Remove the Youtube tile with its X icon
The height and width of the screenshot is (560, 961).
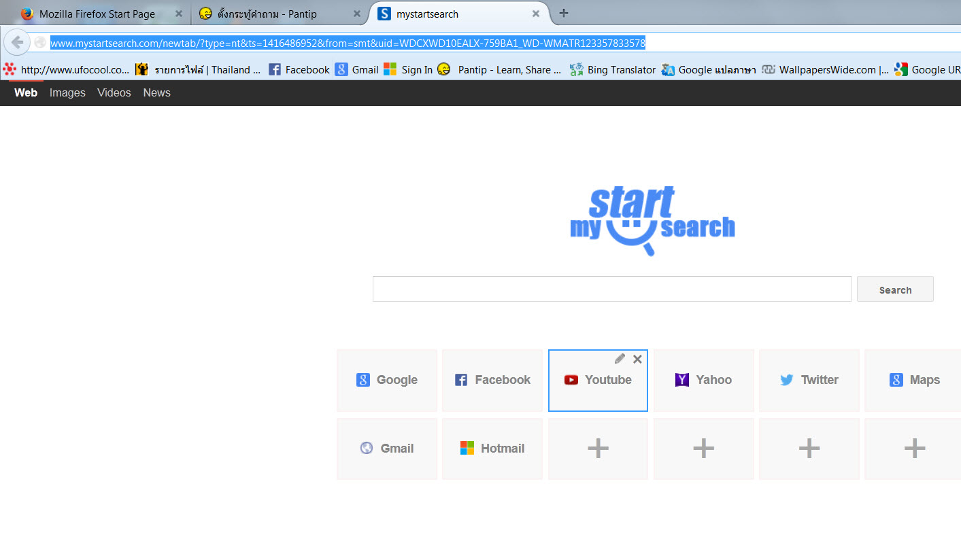[x=637, y=359]
